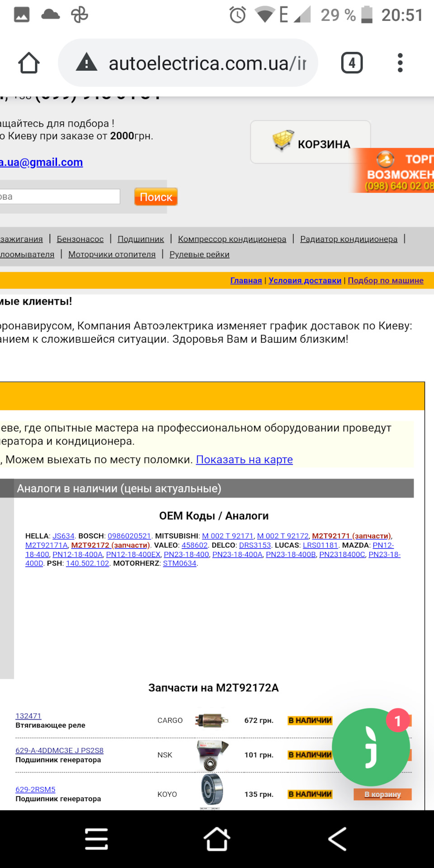Open LUCAS code LRS01181
Image resolution: width=434 pixels, height=868 pixels.
click(x=321, y=545)
